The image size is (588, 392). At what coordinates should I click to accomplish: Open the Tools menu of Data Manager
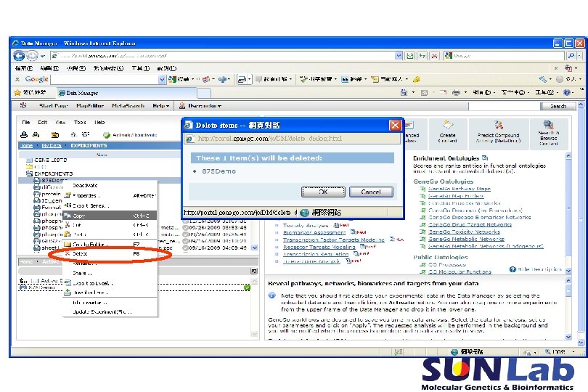80,122
